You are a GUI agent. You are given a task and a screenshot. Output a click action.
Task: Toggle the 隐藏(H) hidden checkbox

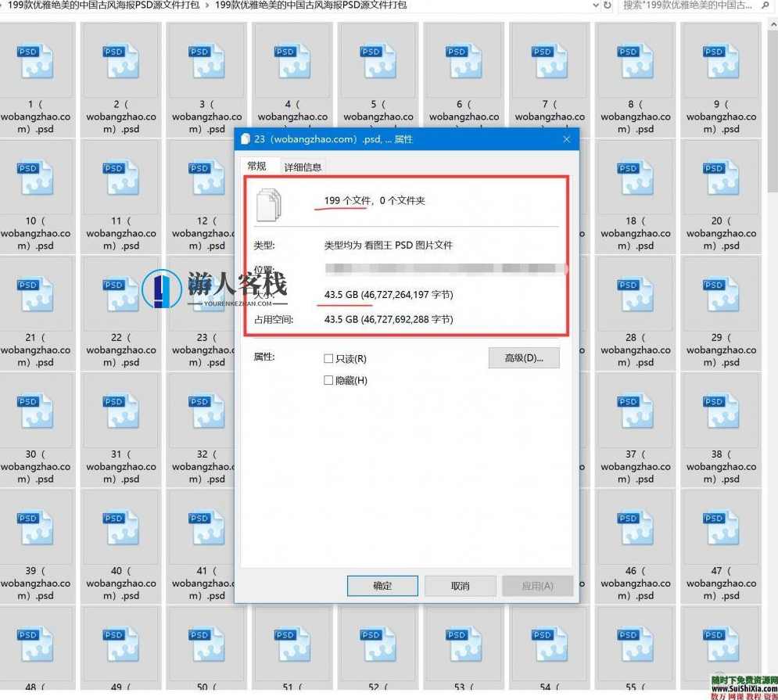(x=328, y=381)
